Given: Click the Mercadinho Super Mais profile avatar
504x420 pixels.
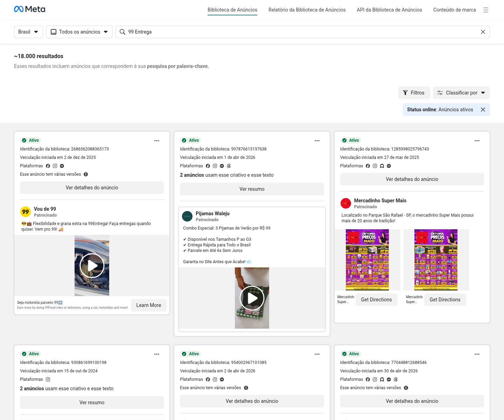Looking at the screenshot, I should 346,203.
